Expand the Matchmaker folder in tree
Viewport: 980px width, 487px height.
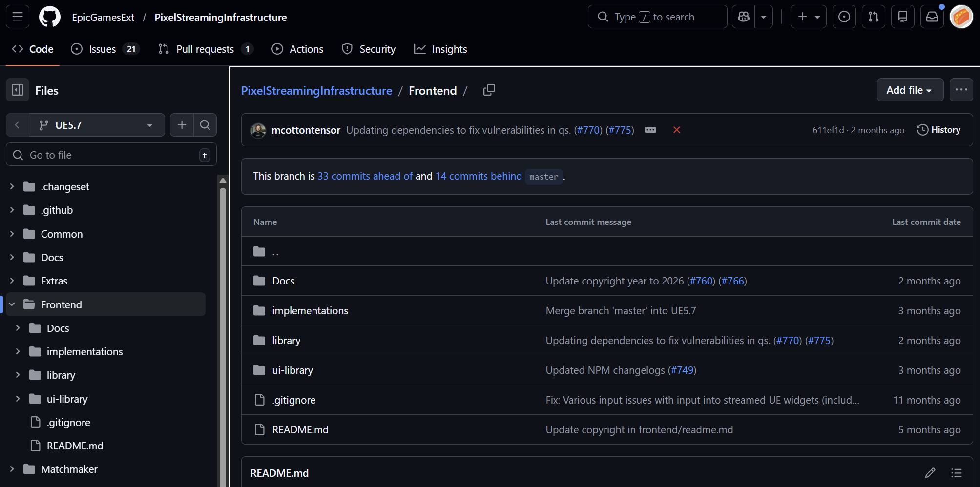(x=12, y=469)
